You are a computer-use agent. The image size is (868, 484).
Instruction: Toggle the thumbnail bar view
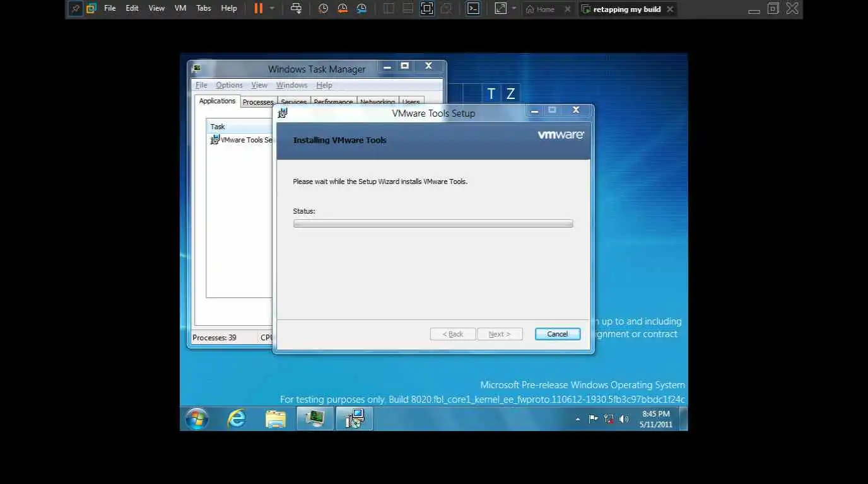pos(408,9)
